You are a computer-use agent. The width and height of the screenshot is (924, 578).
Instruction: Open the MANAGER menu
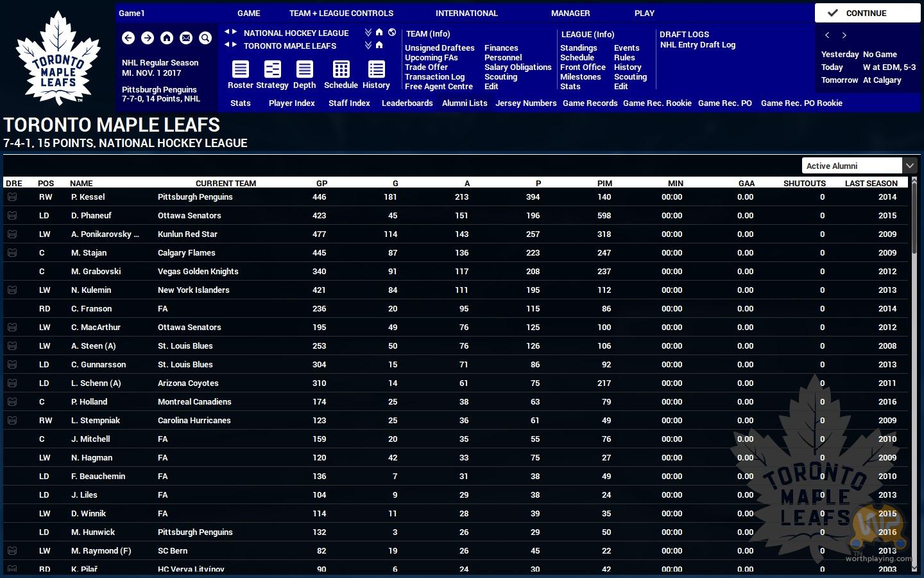coord(570,13)
